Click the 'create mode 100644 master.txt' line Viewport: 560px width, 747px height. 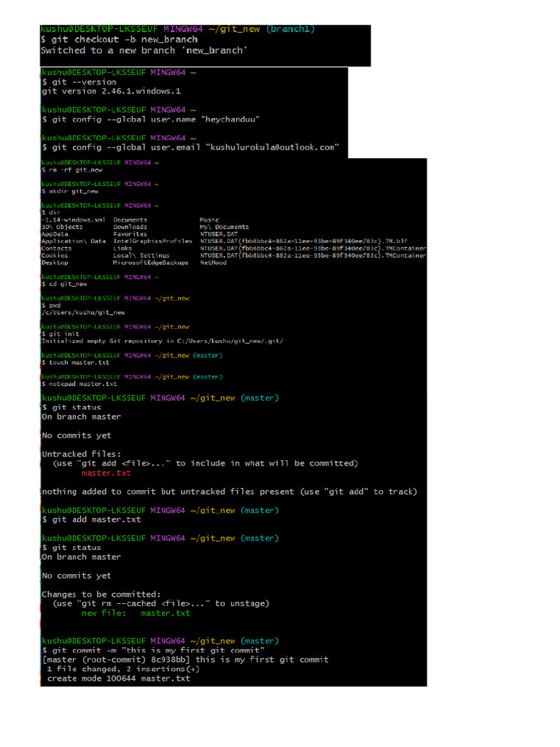point(119,678)
